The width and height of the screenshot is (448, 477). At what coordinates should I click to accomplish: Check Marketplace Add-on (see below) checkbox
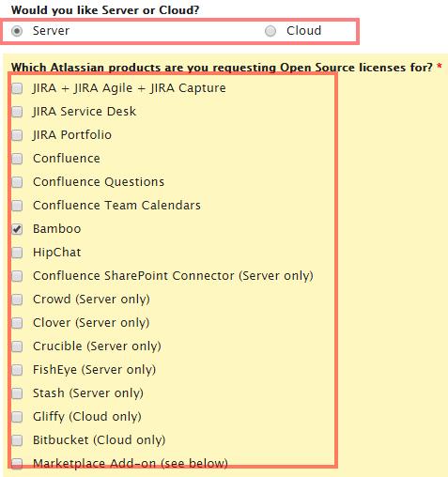tap(17, 464)
